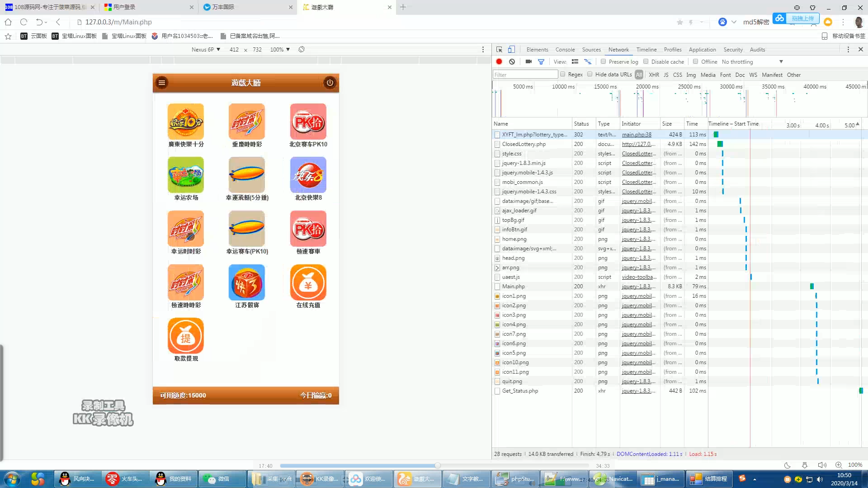Switch to the Console tab in DevTools

tap(565, 50)
